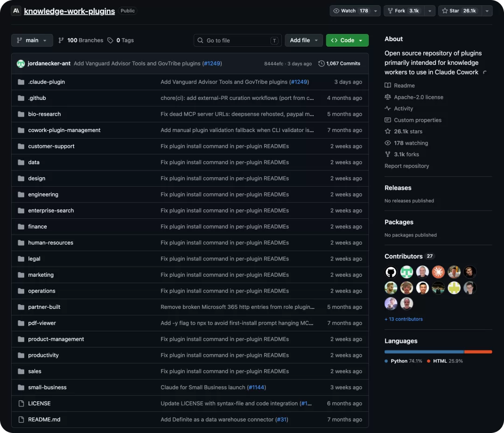Click the folder icon beside marketing
Image resolution: width=504 pixels, height=433 pixels.
tap(21, 275)
